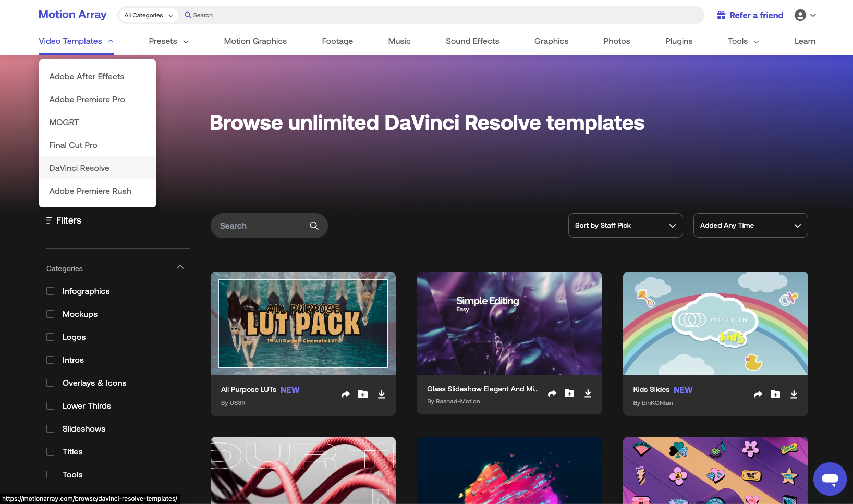Screen dimensions: 853x504
Task: Go to the Music section
Action: point(399,41)
